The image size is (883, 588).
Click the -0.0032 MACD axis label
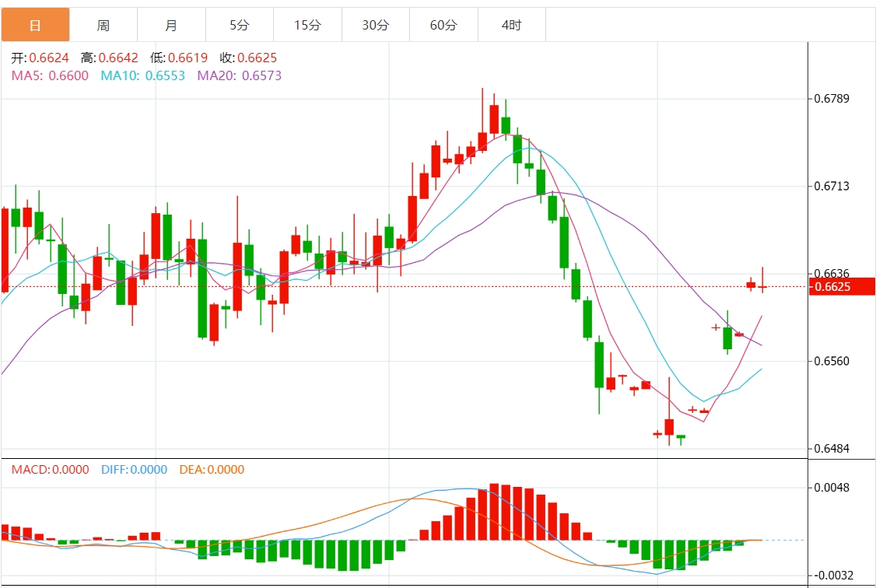click(x=833, y=576)
